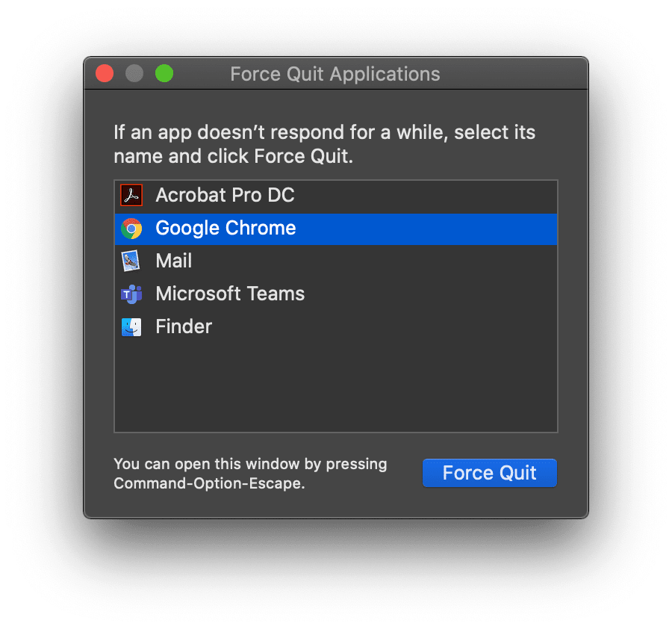Screen dimensions: 672x629
Task: Click the yellow minimize window control
Action: (x=134, y=73)
